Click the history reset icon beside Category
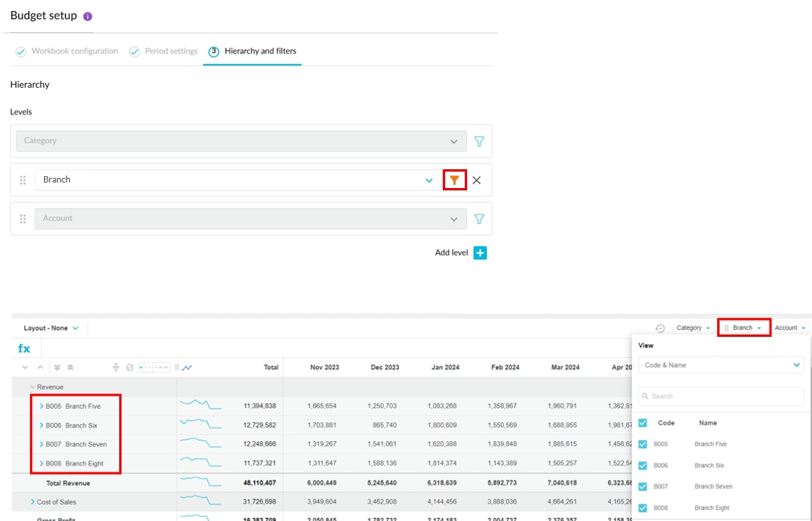The width and height of the screenshot is (812, 521). pyautogui.click(x=660, y=328)
